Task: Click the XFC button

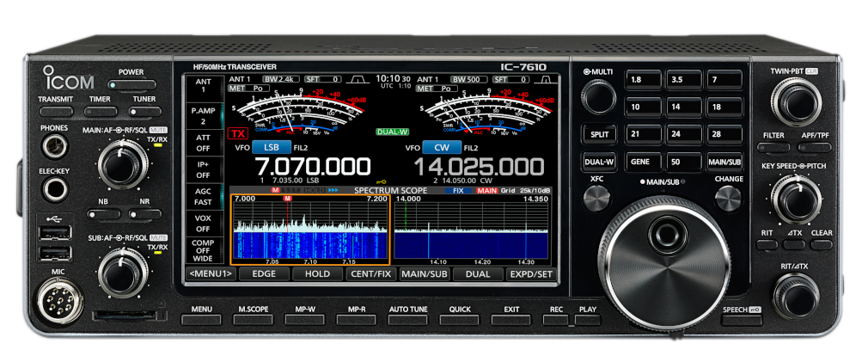Action: point(596,198)
